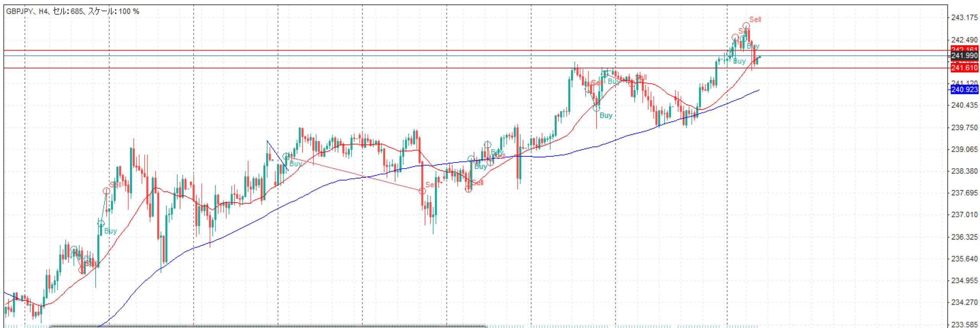
Task: Click the current price label 241.990
Action: (x=964, y=56)
